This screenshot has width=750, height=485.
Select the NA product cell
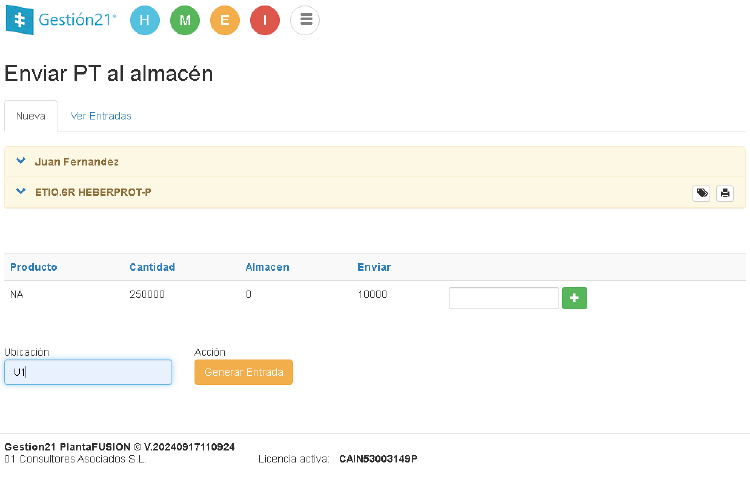coord(17,295)
